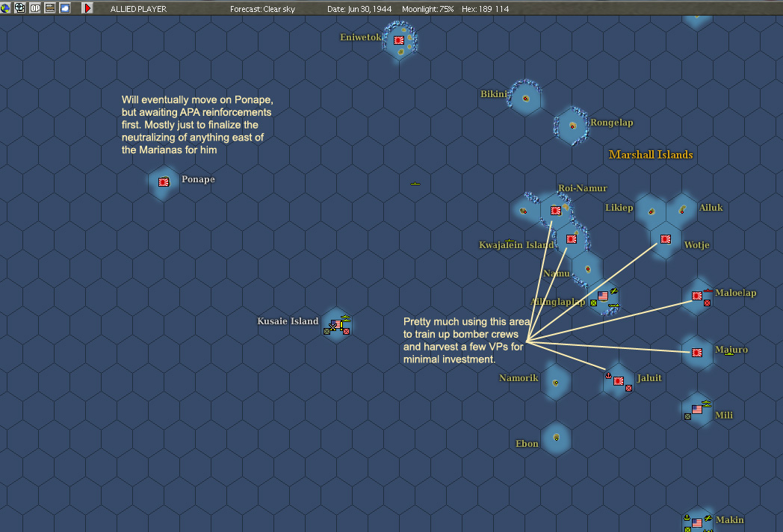Click the 'Wotje' map label
783x532 pixels.
696,245
